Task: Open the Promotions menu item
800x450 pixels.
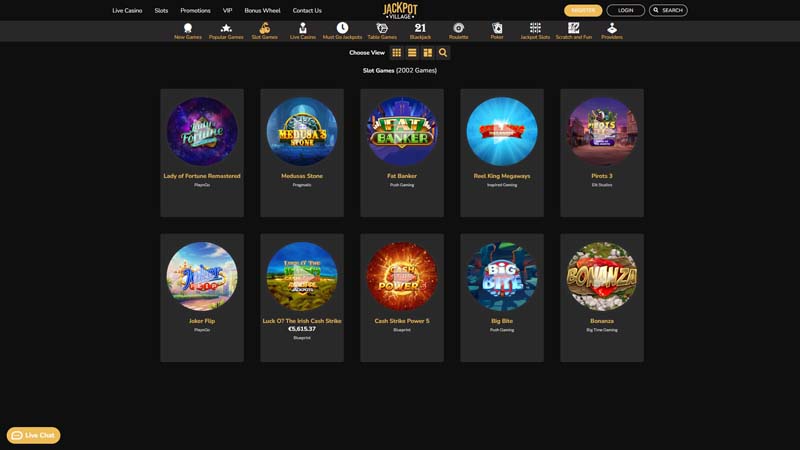Action: 195,10
